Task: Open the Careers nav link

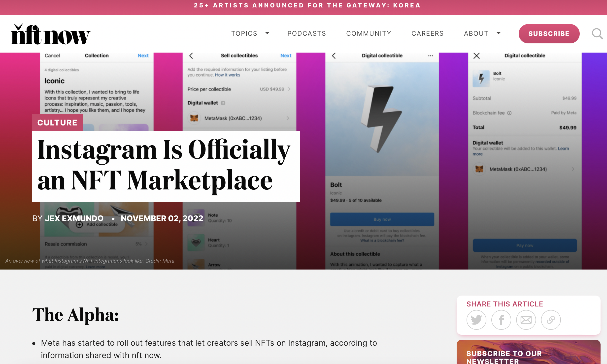Action: tap(427, 33)
